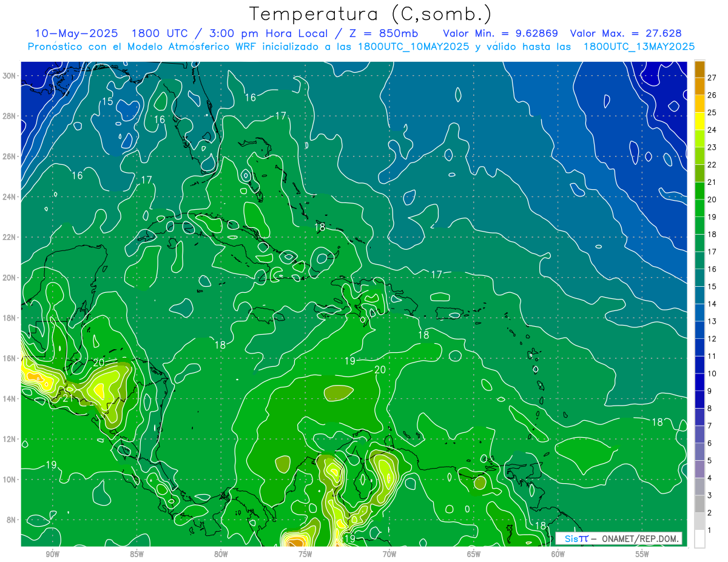Click the bright yellow color scale swatch above 24
The width and height of the screenshot is (728, 562).
point(699,121)
